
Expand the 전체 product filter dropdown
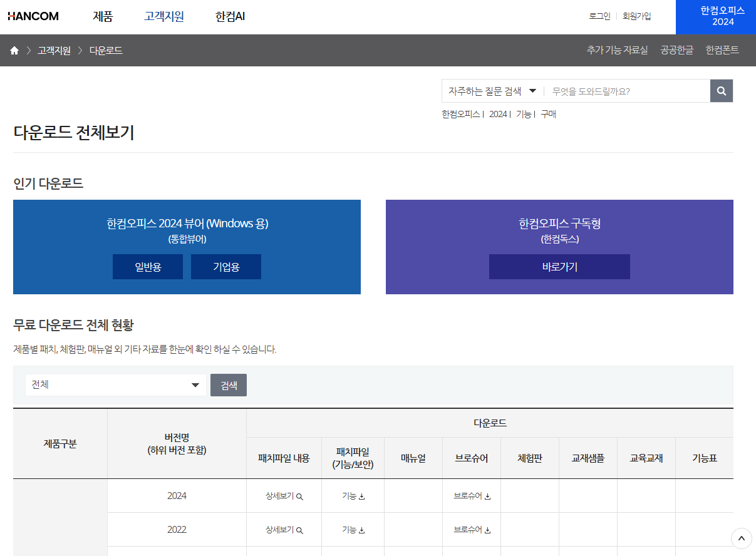116,385
